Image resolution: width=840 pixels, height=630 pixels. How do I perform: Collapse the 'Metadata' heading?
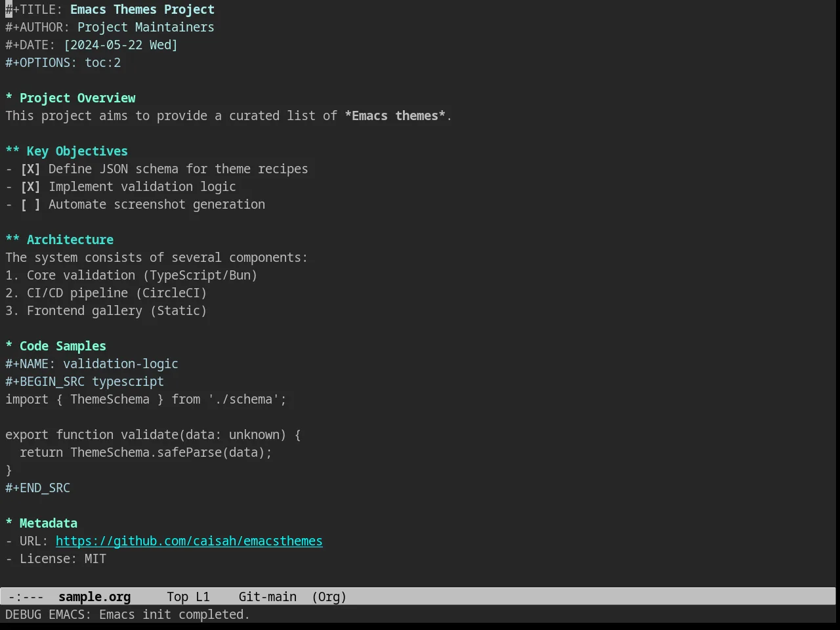click(x=41, y=524)
